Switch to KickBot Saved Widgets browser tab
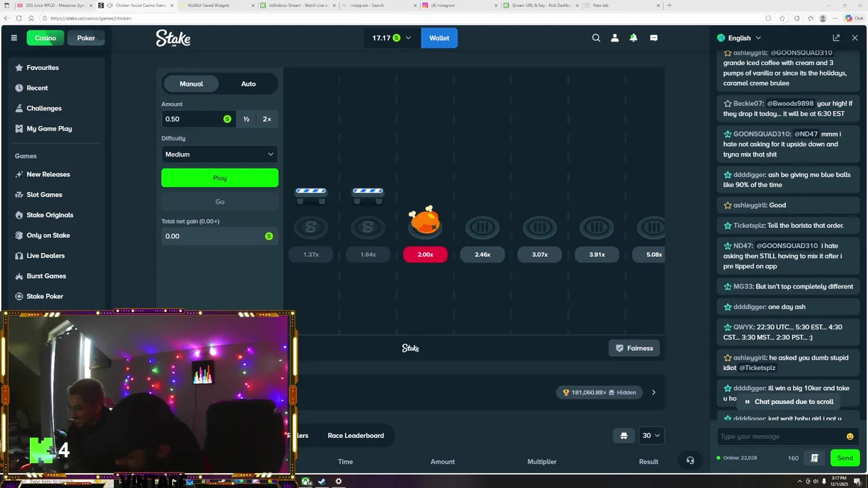The width and height of the screenshot is (868, 488). point(217,5)
